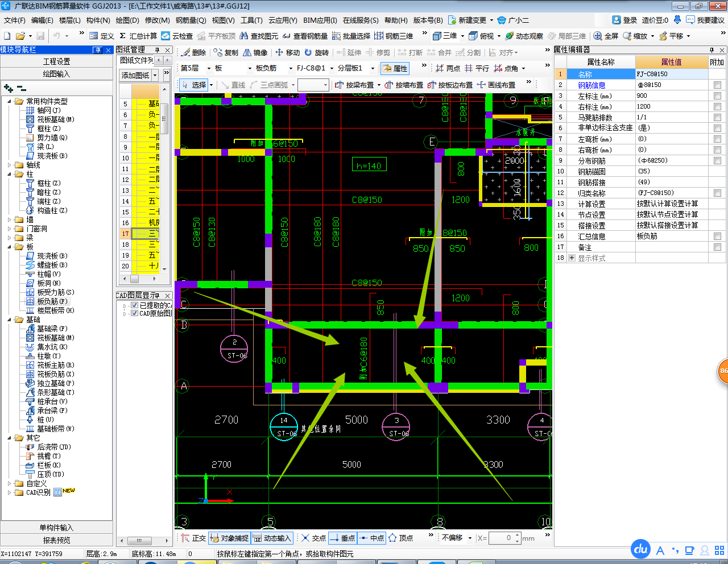The image size is (728, 564).
Task: Open 查看钢筋量 rebar quantity view
Action: point(305,36)
